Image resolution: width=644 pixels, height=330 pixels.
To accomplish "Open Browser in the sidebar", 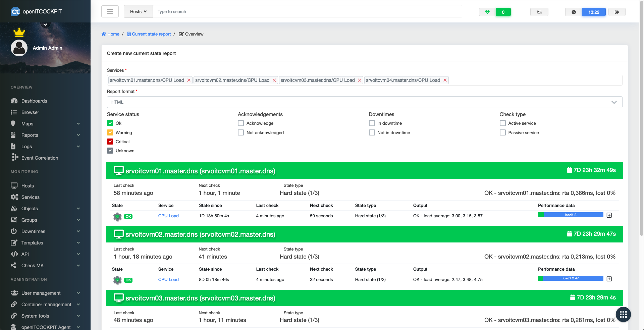I will (x=45, y=112).
